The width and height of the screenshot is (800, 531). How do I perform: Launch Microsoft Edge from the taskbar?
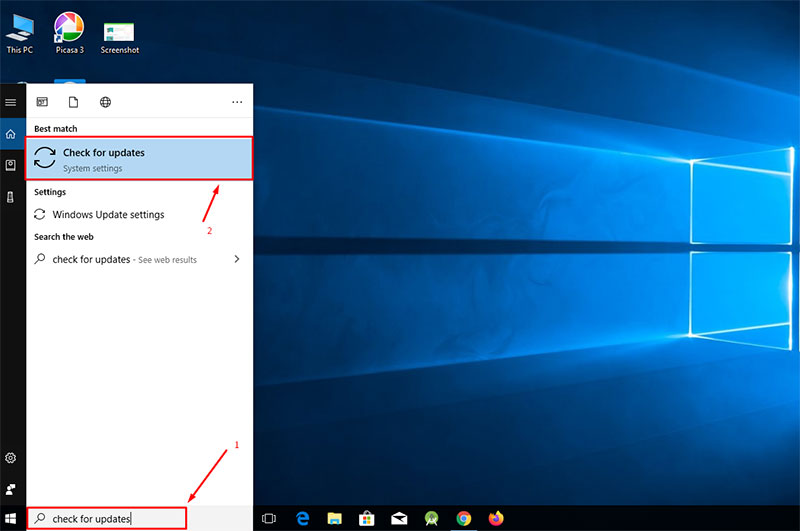(x=303, y=518)
